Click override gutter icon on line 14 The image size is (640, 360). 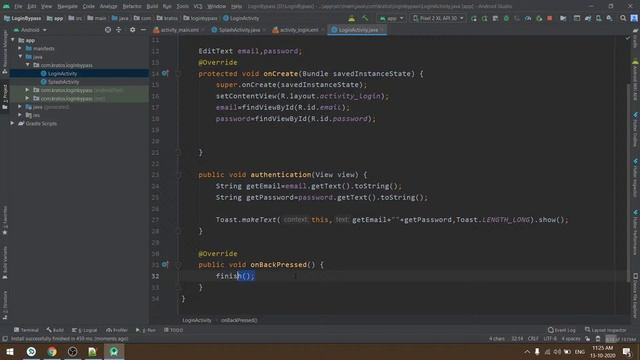pyautogui.click(x=165, y=73)
